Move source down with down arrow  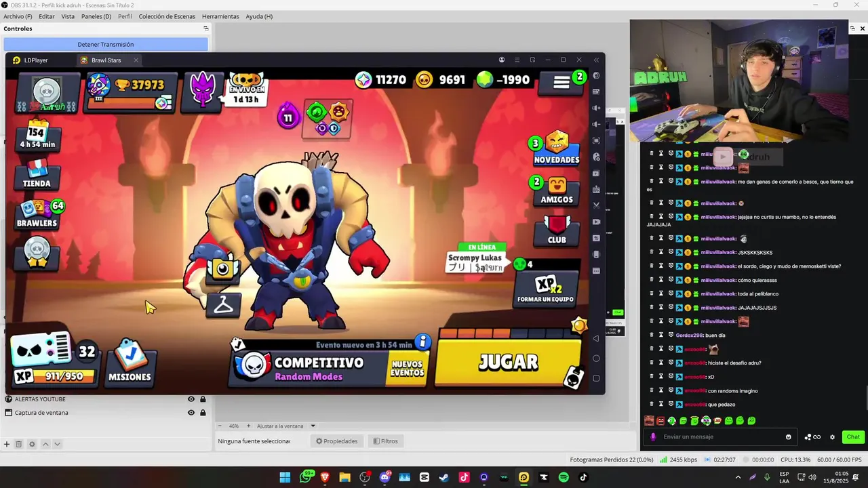click(57, 444)
